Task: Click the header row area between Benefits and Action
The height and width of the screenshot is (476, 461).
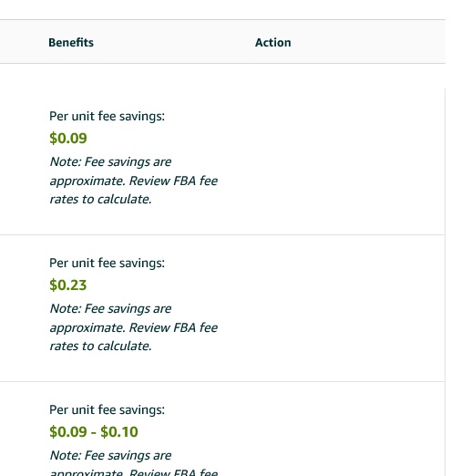Action: click(x=174, y=42)
